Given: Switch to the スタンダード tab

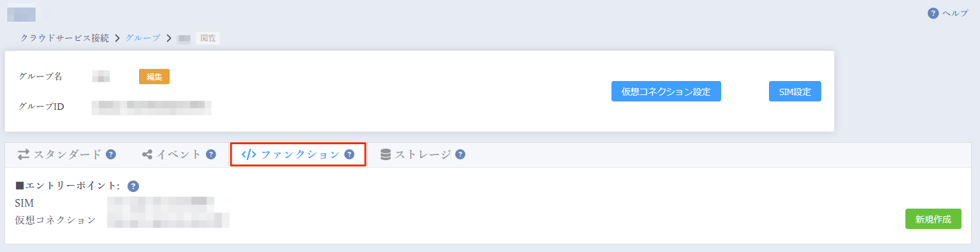Looking at the screenshot, I should [x=66, y=154].
